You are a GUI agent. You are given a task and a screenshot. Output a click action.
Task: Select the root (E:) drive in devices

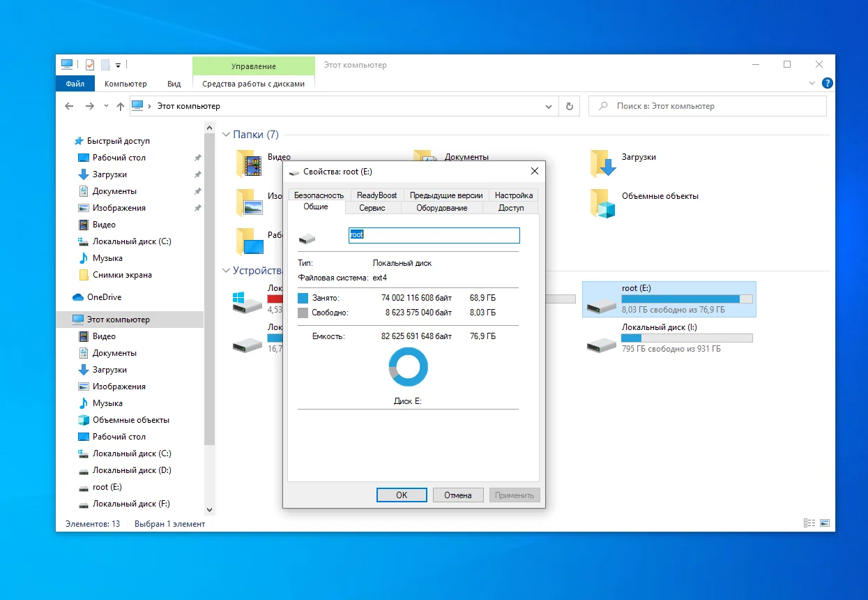pos(669,299)
